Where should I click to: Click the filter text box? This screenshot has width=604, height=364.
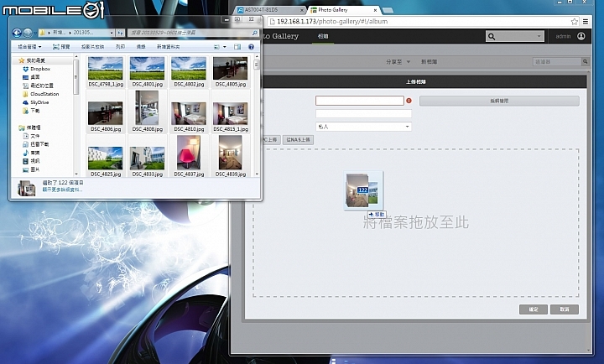coord(557,61)
